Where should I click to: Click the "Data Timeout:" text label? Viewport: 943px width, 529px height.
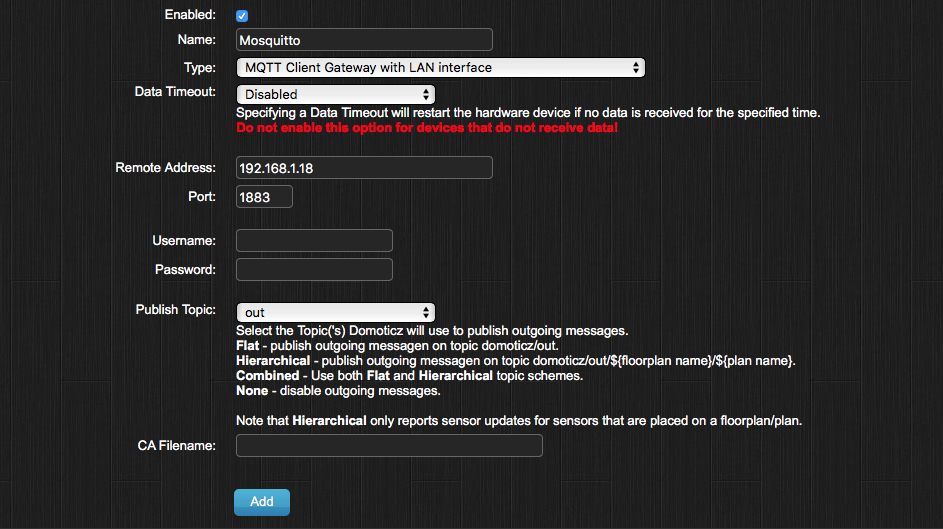[x=175, y=91]
